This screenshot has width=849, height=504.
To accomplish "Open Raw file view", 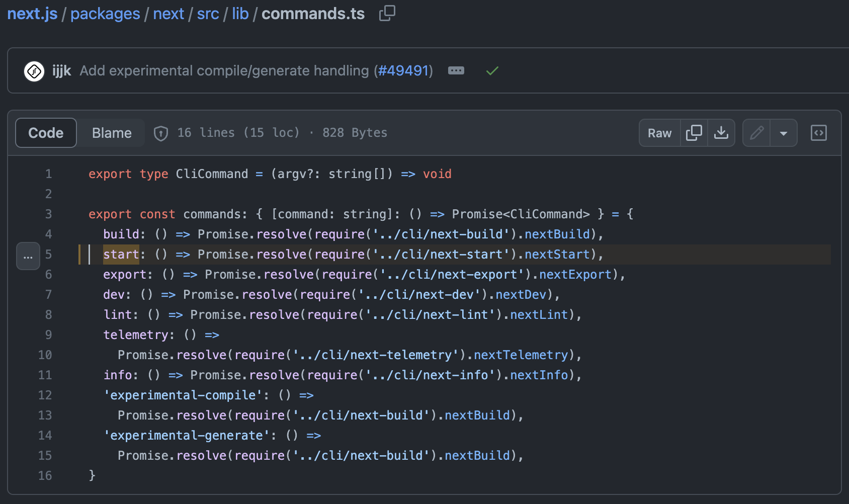I will [659, 133].
